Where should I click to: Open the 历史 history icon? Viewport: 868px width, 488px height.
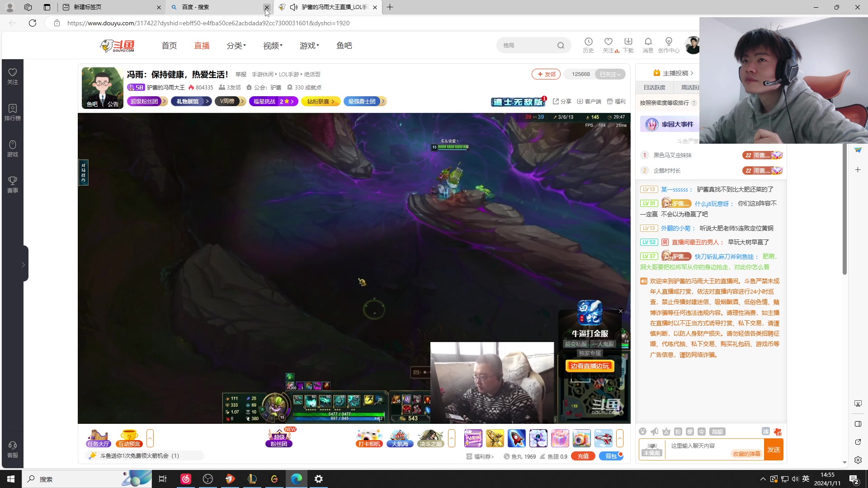(588, 45)
